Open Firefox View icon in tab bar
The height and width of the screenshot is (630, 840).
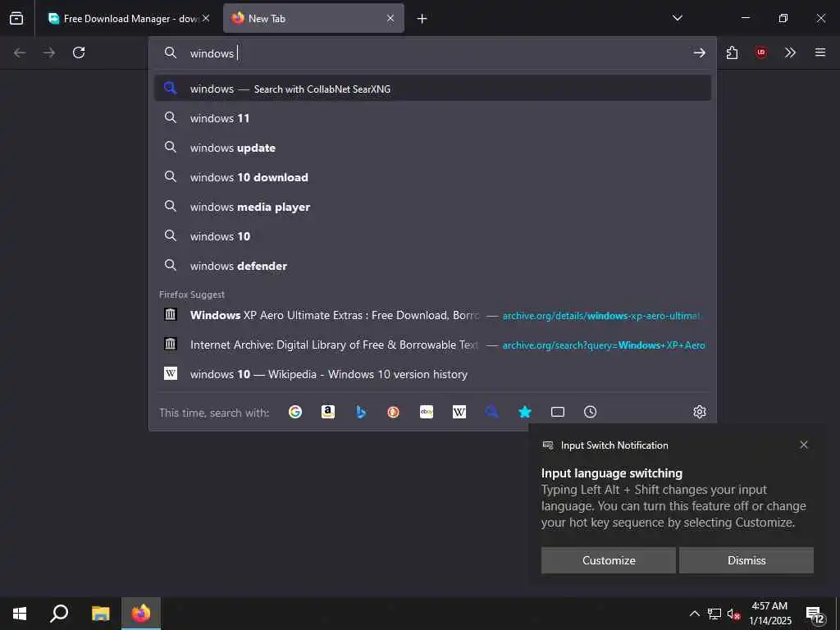16,18
